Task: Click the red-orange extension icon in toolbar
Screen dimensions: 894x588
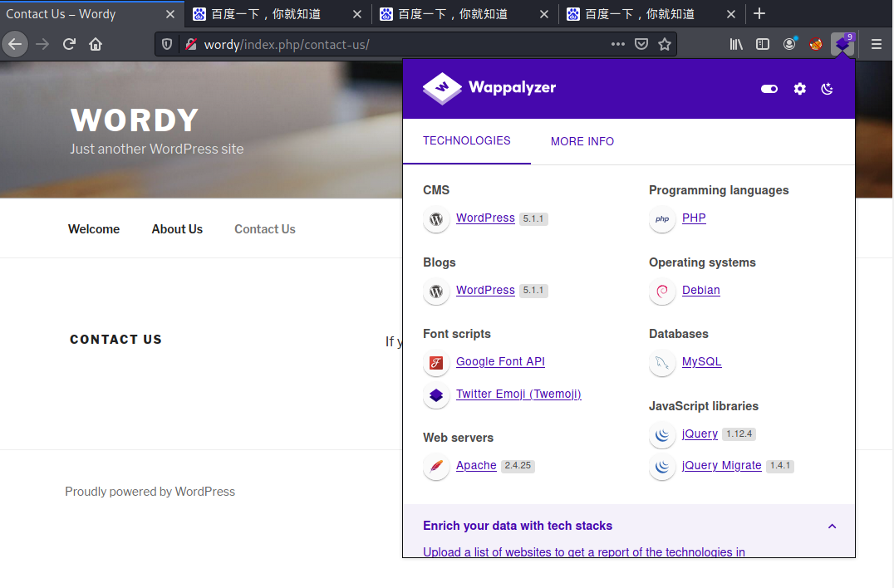Action: [816, 45]
